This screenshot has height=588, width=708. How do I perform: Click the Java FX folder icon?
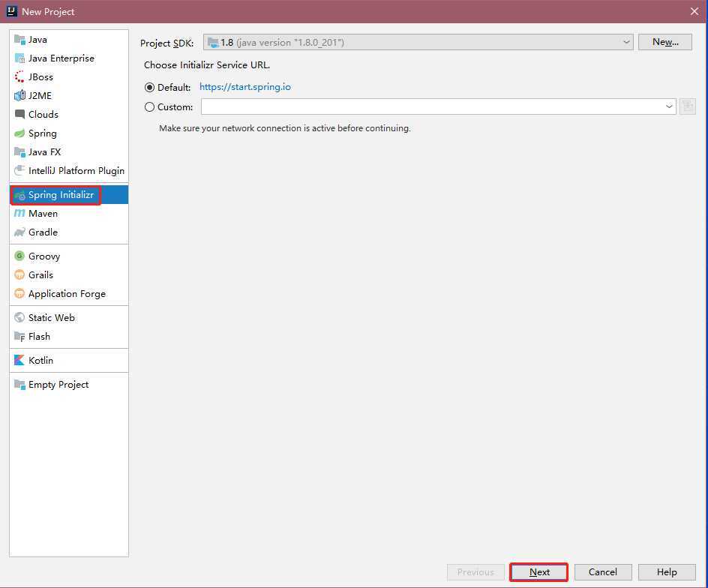(x=19, y=151)
